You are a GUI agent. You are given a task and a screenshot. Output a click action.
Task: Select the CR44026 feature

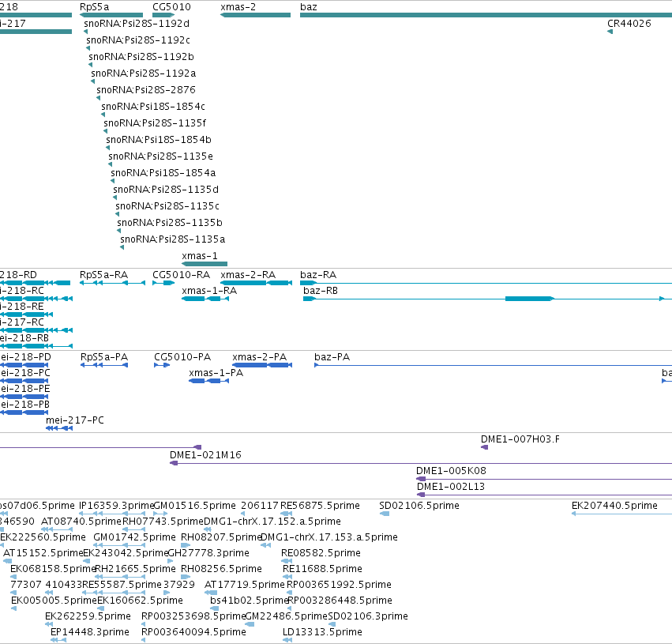(610, 32)
